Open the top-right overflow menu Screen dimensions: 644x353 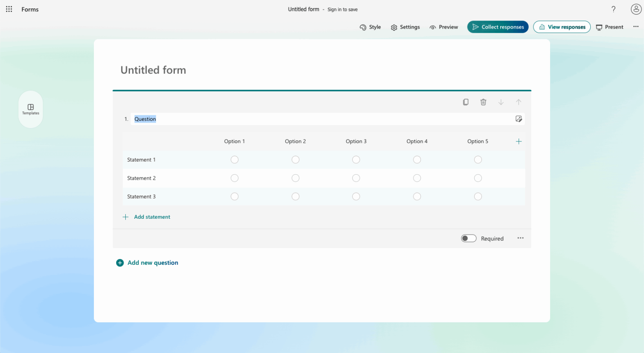point(636,26)
